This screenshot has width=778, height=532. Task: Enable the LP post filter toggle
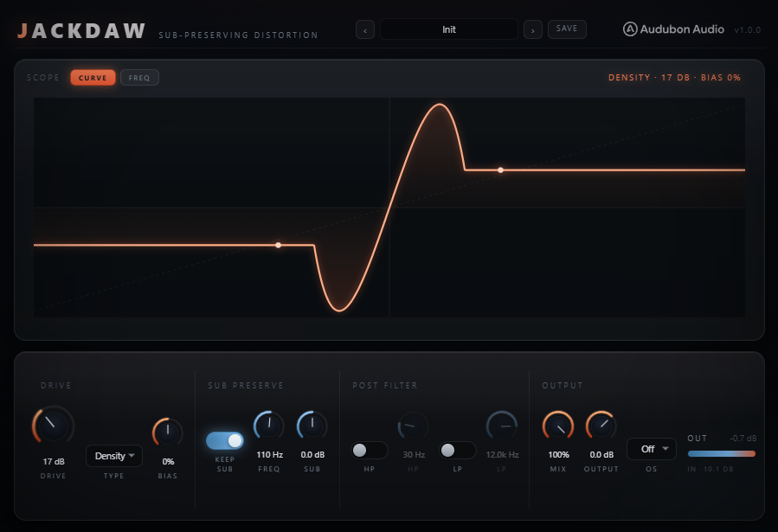pyautogui.click(x=458, y=450)
